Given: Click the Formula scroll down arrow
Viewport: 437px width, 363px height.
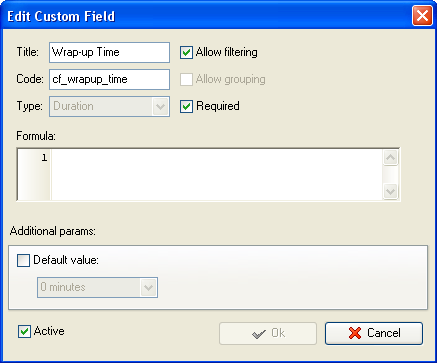Looking at the screenshot, I should 390,192.
